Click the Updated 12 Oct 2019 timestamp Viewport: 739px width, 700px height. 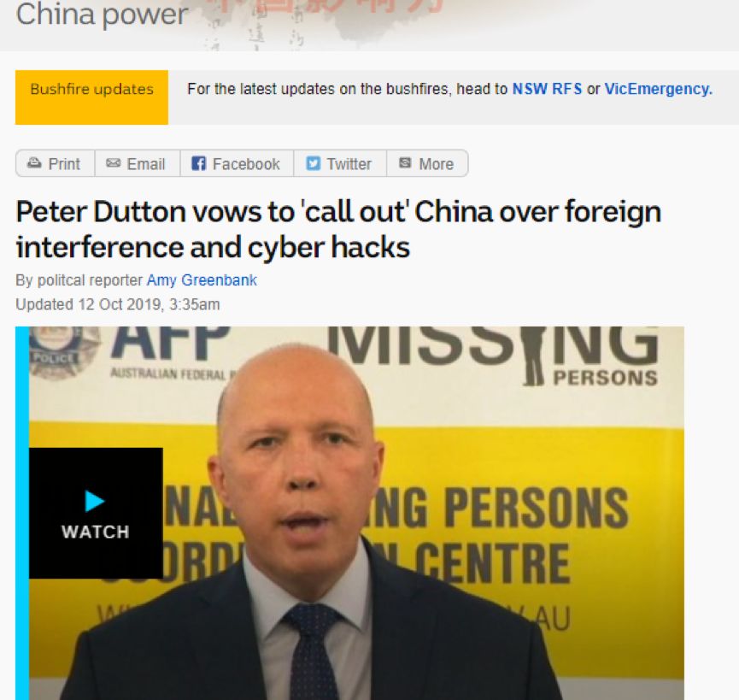(x=118, y=304)
